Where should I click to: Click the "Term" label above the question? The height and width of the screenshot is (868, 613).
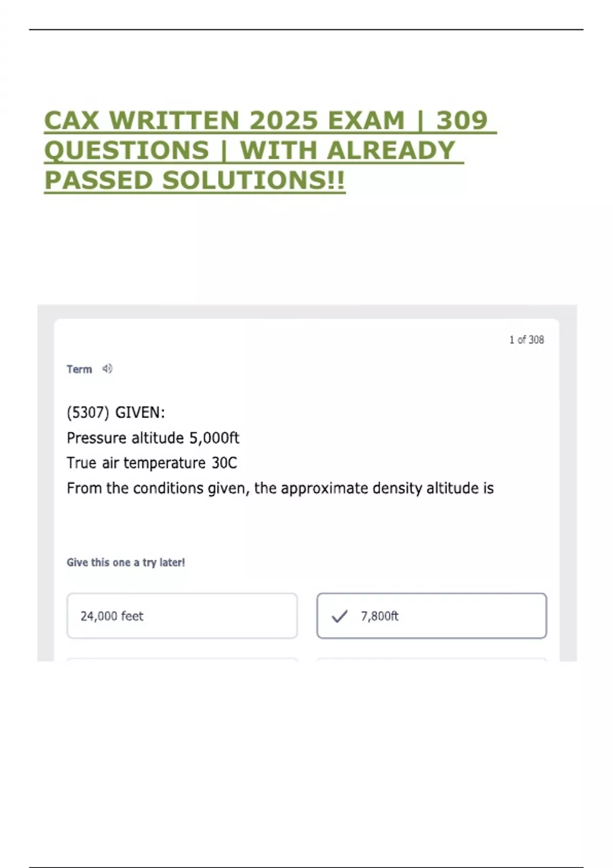pos(79,369)
